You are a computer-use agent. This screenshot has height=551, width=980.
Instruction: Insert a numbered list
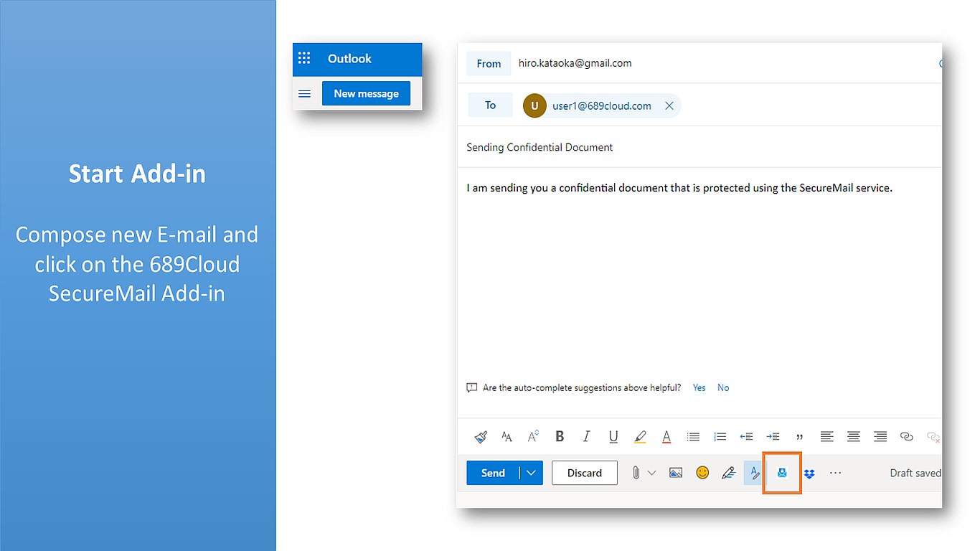(x=720, y=436)
